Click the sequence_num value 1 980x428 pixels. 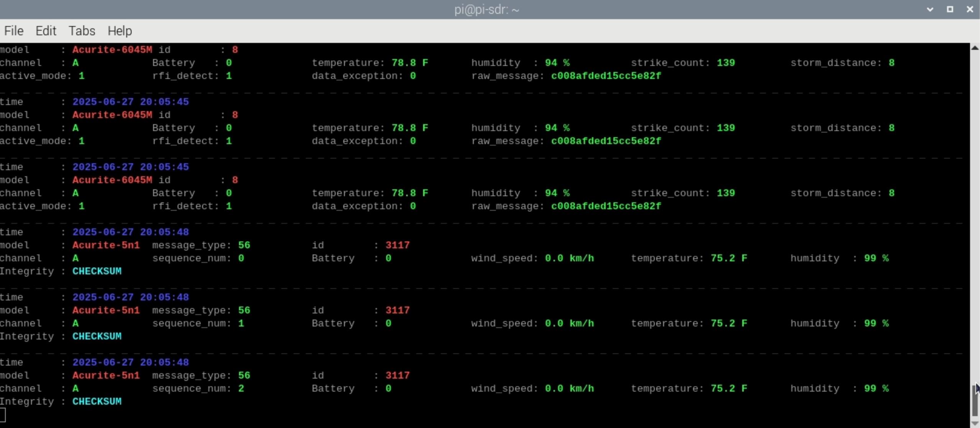tap(241, 323)
